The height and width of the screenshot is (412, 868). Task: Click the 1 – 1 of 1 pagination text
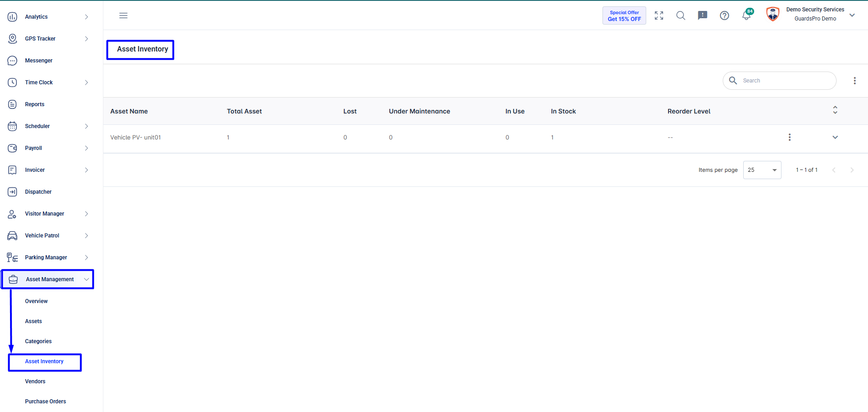(807, 170)
